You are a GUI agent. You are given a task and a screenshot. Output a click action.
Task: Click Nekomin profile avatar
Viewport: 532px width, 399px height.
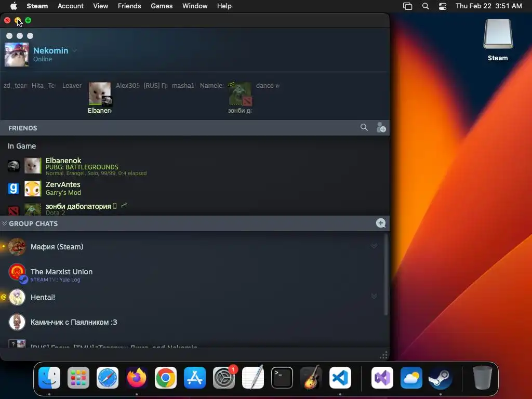(16, 54)
